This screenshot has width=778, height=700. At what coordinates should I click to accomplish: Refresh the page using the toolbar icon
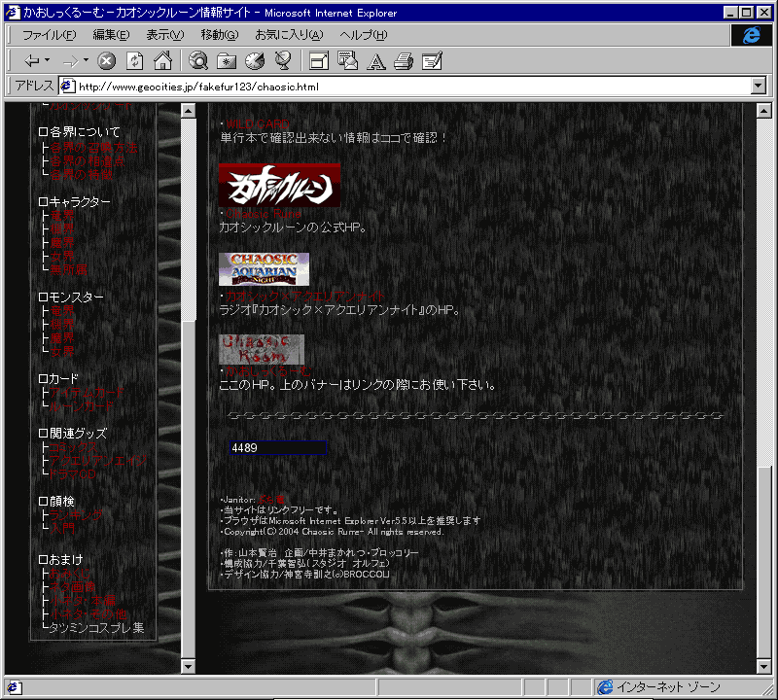(134, 61)
